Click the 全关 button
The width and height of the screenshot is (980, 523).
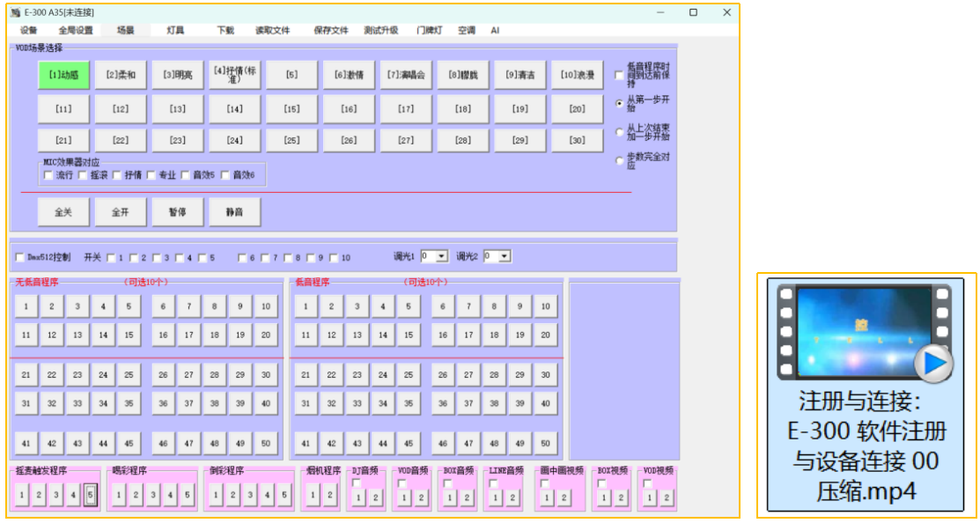coord(63,212)
